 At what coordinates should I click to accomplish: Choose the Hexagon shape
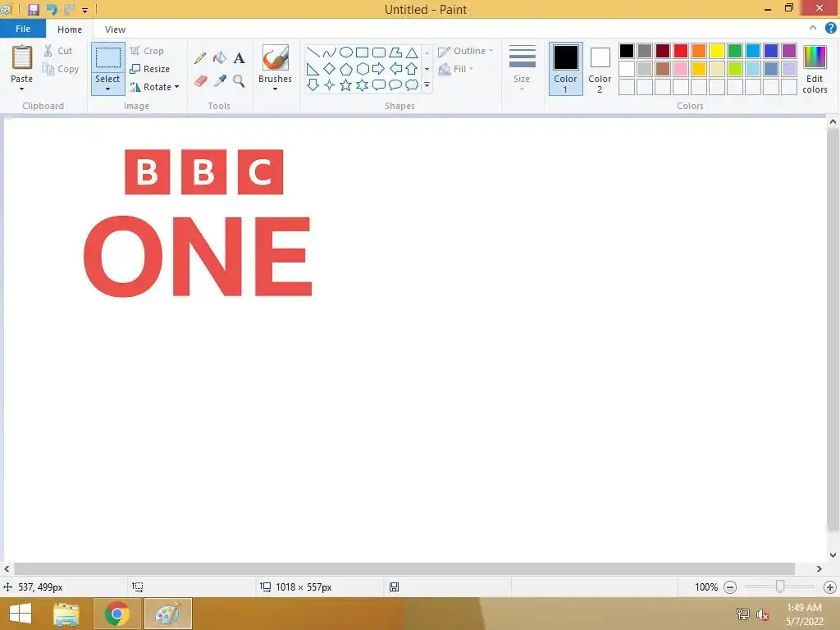coord(362,69)
